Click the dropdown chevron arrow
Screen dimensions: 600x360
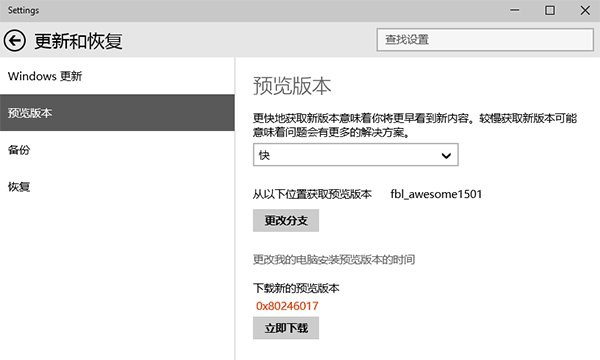coord(446,155)
